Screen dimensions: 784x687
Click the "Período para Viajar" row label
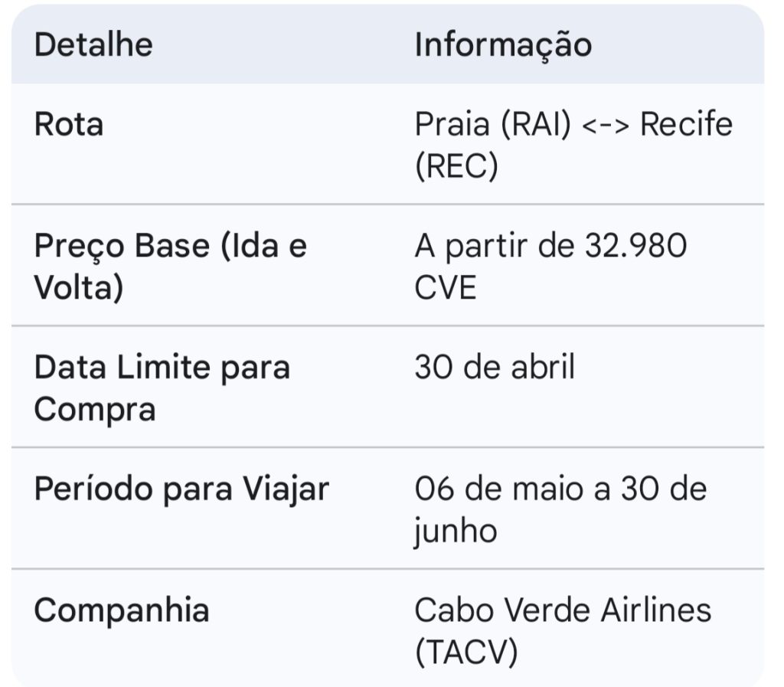(x=181, y=489)
